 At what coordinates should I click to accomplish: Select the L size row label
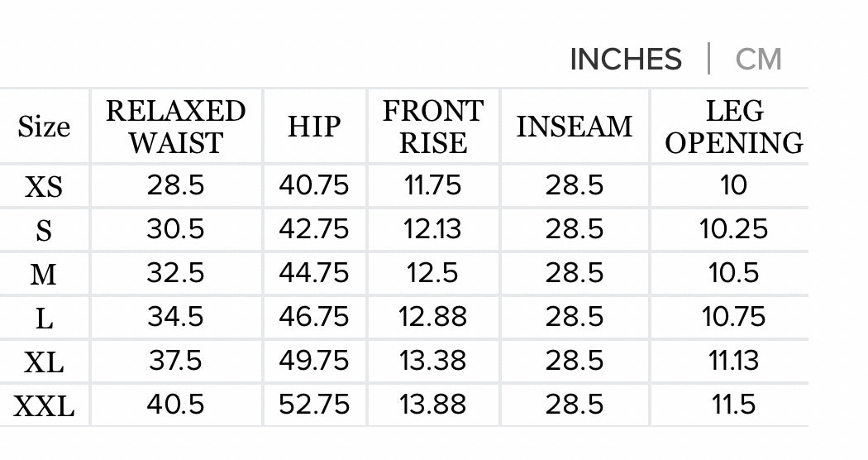click(x=44, y=318)
